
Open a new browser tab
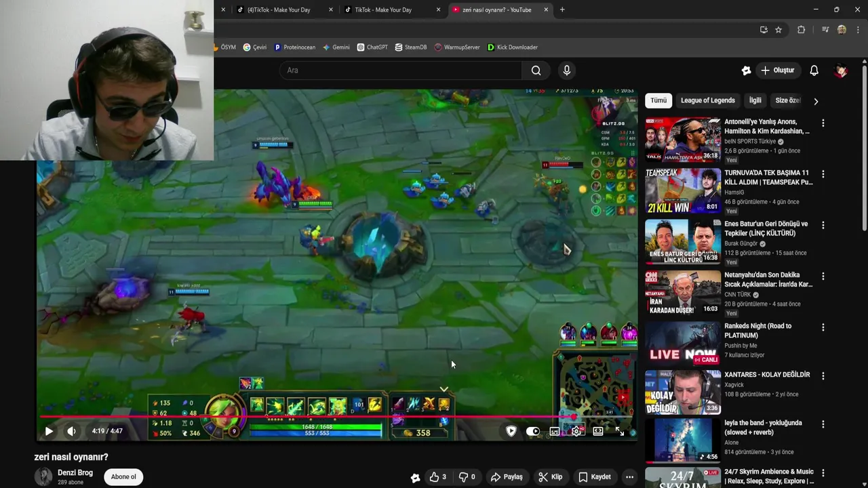pos(562,9)
